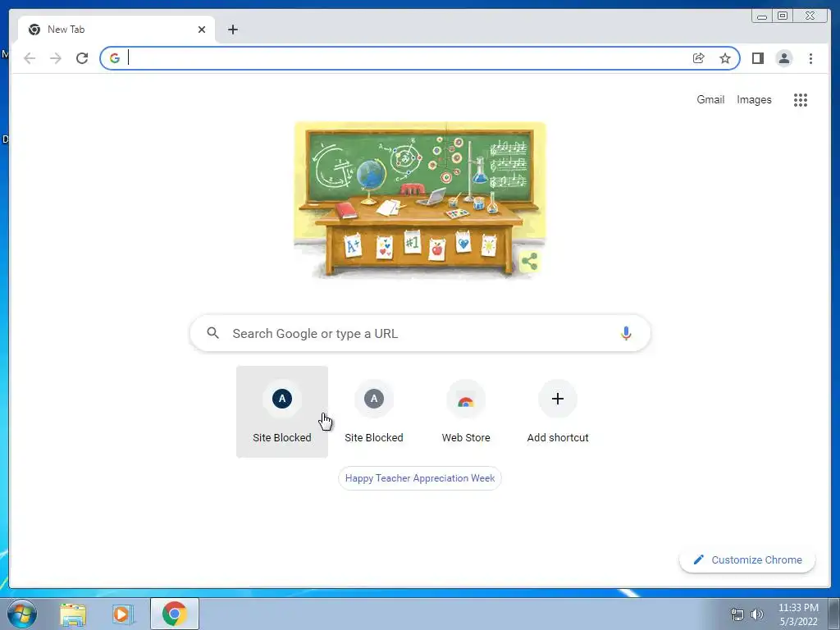
Task: Start a voice search with the microphone icon
Action: (x=626, y=333)
